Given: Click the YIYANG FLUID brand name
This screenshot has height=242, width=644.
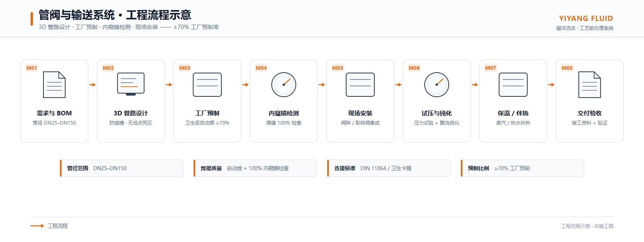Looking at the screenshot, I should [x=586, y=19].
